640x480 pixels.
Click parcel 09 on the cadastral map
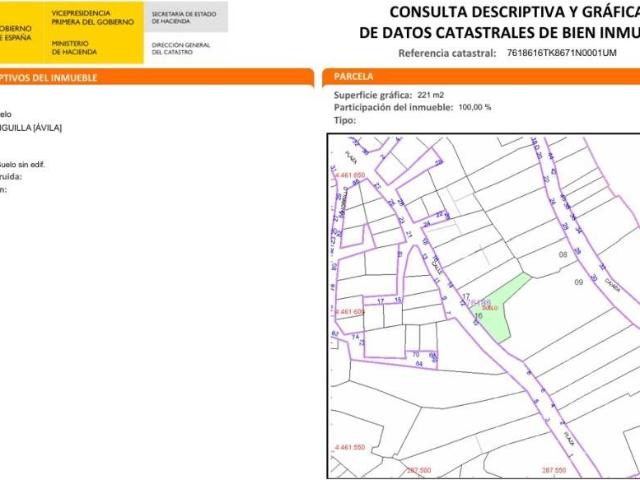point(578,283)
